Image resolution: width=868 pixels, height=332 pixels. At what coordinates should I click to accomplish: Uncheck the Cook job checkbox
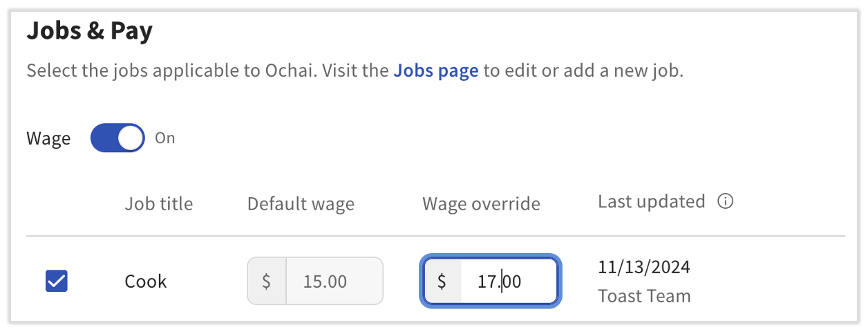point(57,281)
